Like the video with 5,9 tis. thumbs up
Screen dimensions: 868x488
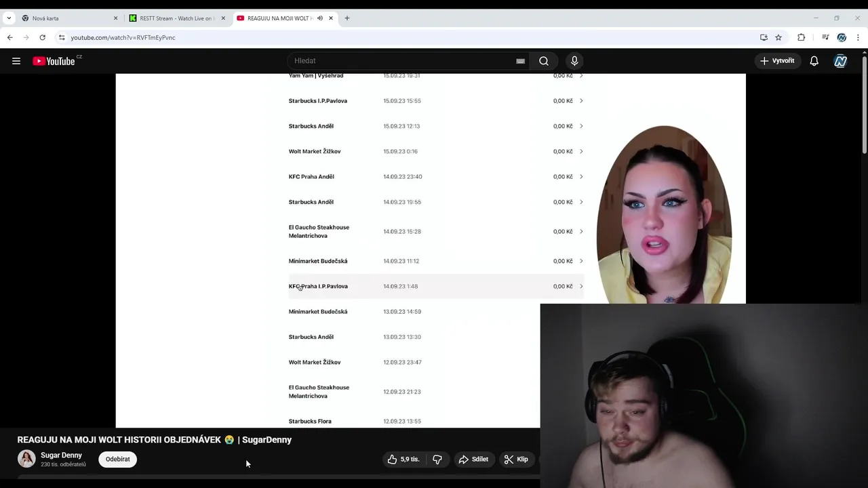point(403,459)
